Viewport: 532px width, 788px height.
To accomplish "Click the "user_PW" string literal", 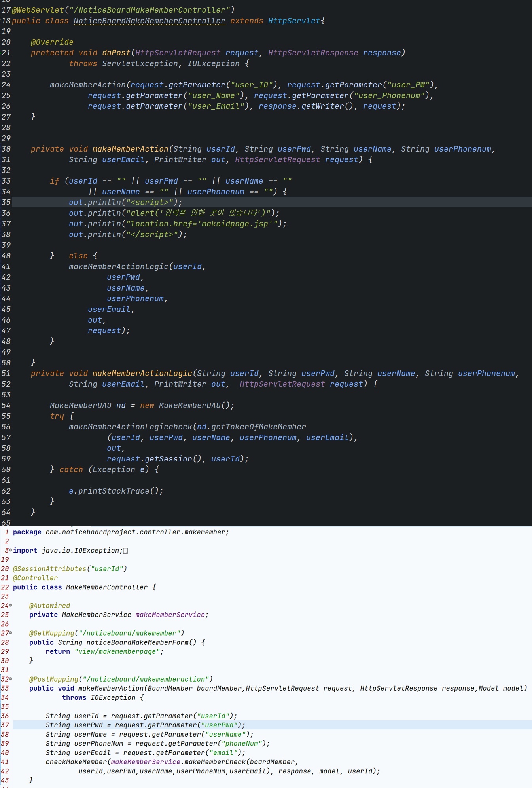I will pyautogui.click(x=409, y=85).
